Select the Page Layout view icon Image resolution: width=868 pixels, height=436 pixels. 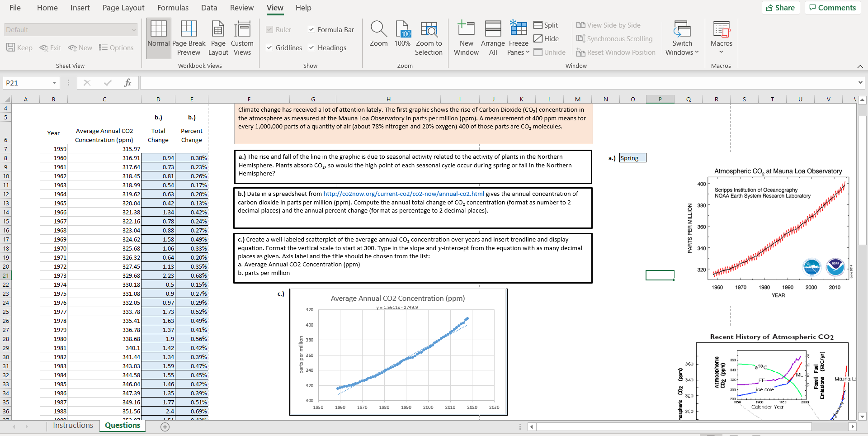click(218, 38)
